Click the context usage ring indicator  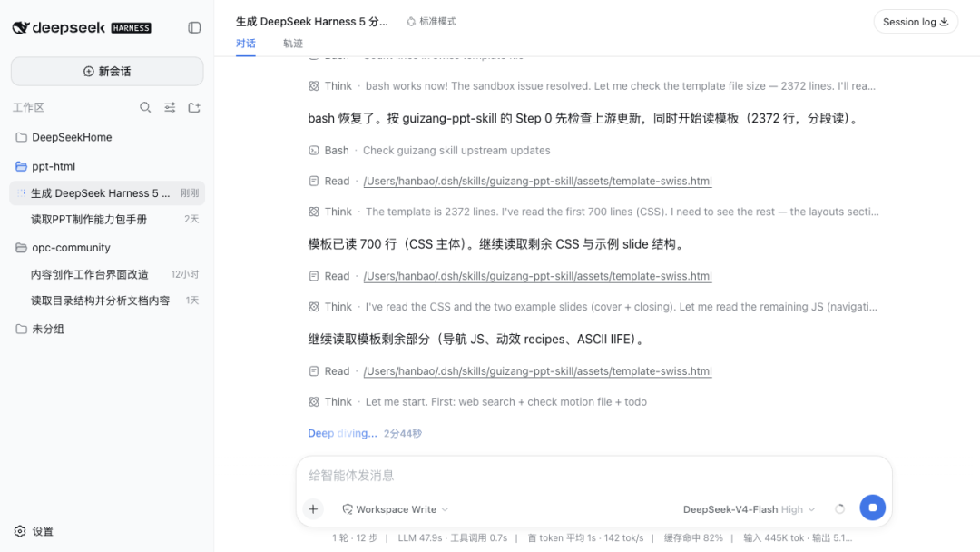tap(840, 509)
